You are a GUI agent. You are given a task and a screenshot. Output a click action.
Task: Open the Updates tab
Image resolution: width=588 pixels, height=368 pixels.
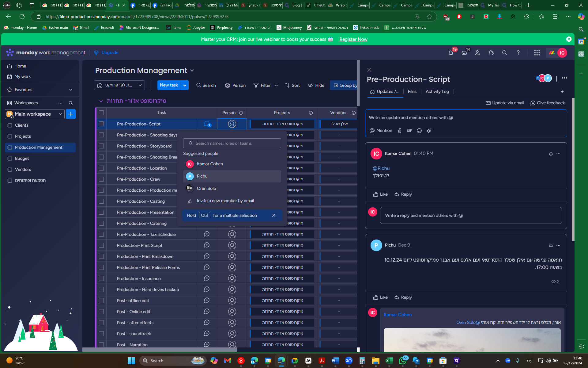click(x=385, y=91)
